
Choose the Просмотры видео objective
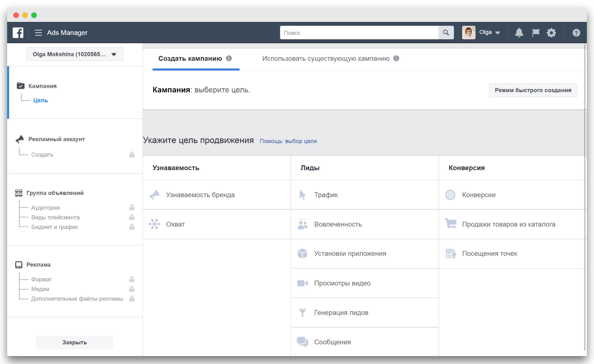point(365,283)
